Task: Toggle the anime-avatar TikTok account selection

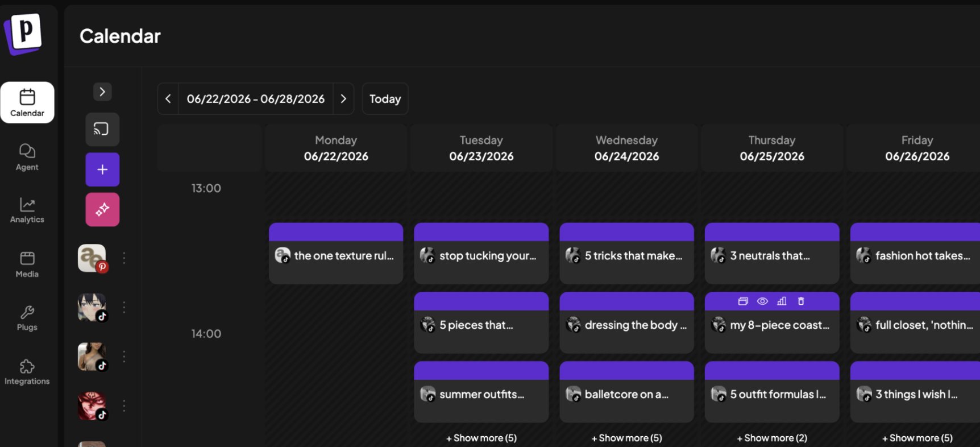Action: [x=92, y=308]
